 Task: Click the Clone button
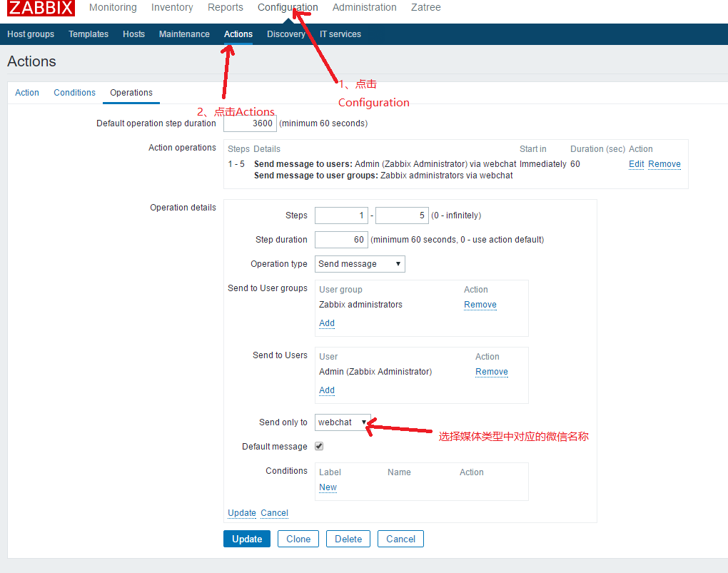(298, 539)
